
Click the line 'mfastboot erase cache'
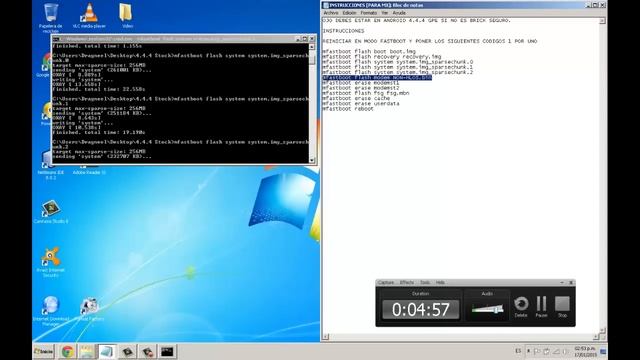click(356, 98)
